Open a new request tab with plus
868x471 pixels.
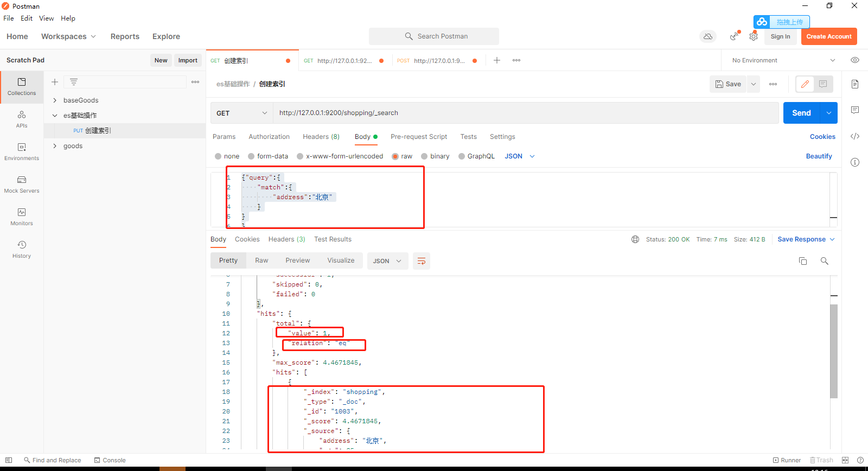point(497,60)
